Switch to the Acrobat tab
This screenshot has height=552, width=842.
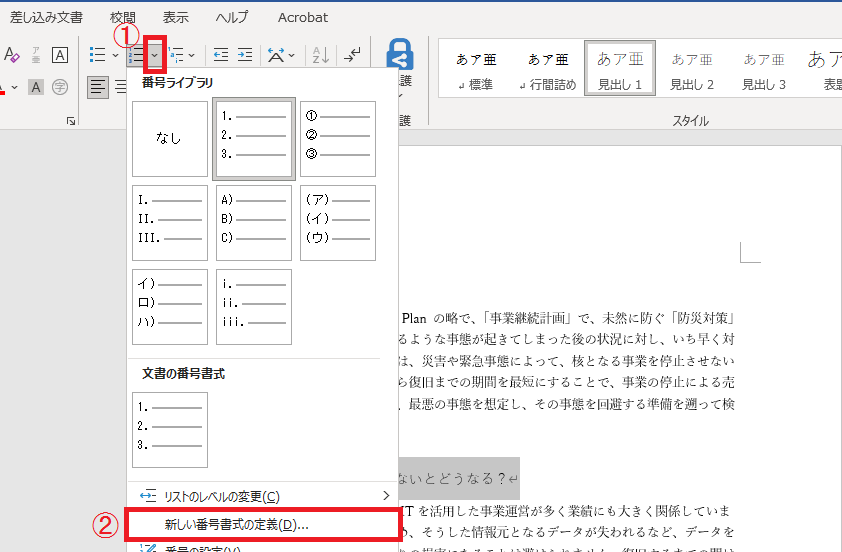[x=303, y=17]
